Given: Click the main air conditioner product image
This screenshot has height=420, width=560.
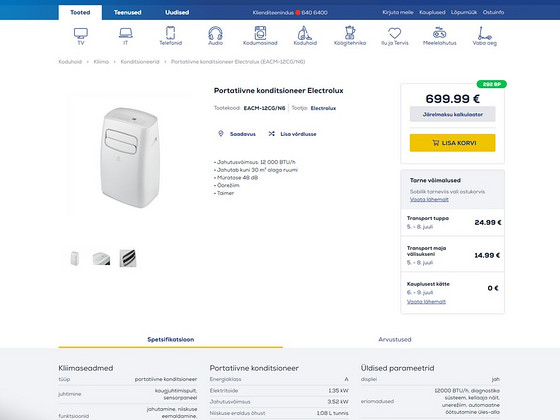Looking at the screenshot, I should (x=130, y=157).
